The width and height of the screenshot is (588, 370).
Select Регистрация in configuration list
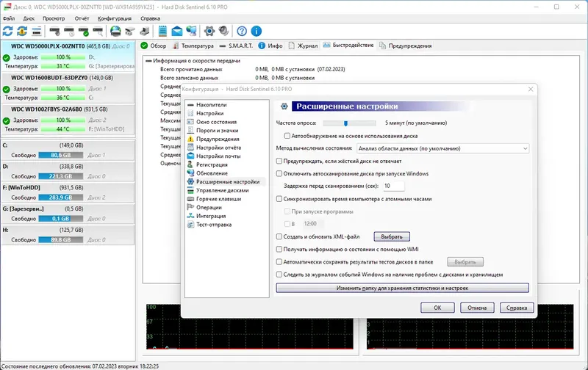[x=212, y=164]
